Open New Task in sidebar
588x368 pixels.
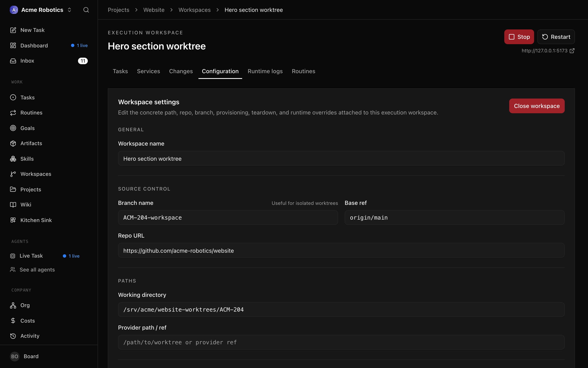click(x=49, y=30)
